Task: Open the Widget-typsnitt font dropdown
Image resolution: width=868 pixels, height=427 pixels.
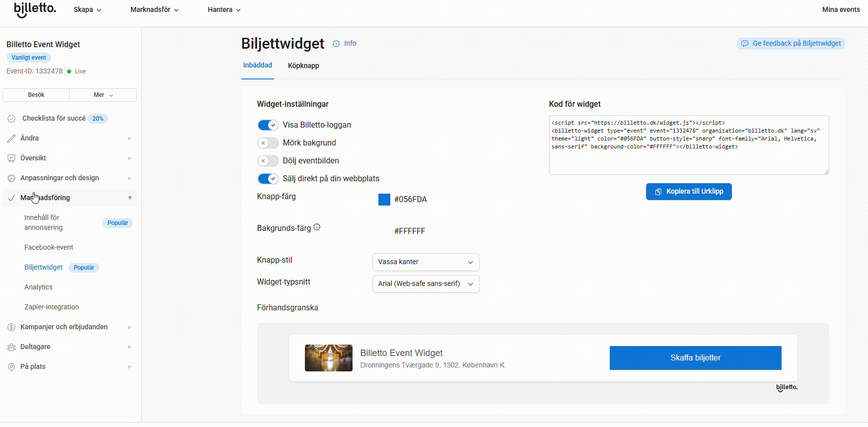Action: click(x=426, y=284)
